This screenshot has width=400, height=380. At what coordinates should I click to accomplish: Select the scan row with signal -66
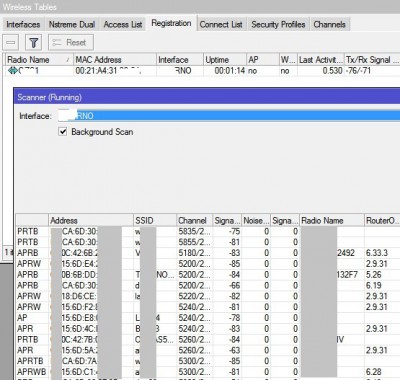point(208,286)
